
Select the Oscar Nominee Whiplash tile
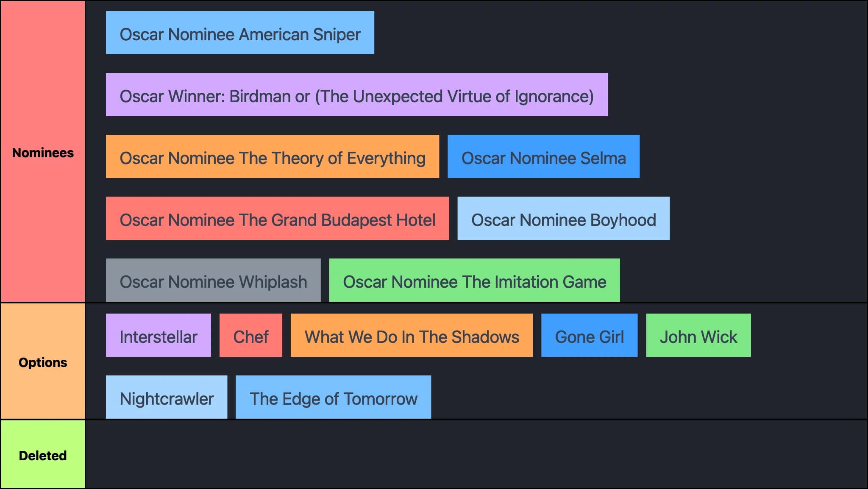[x=213, y=281]
